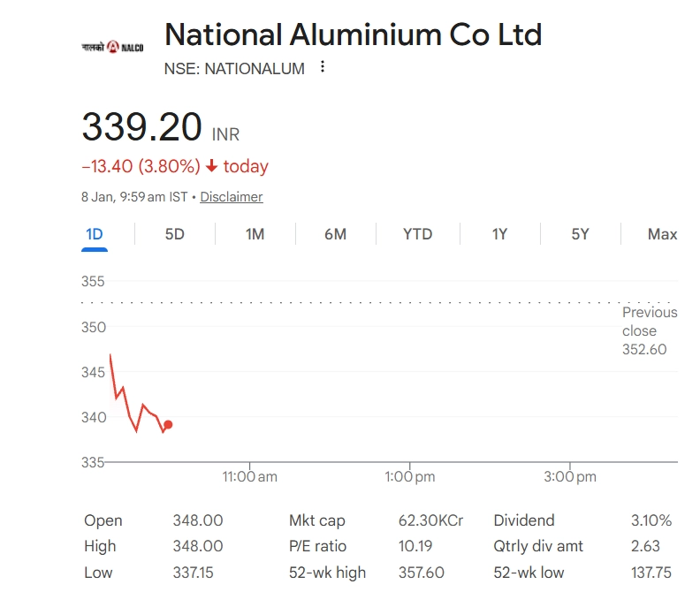
Task: Open the three-dot more options menu
Action: pyautogui.click(x=323, y=67)
